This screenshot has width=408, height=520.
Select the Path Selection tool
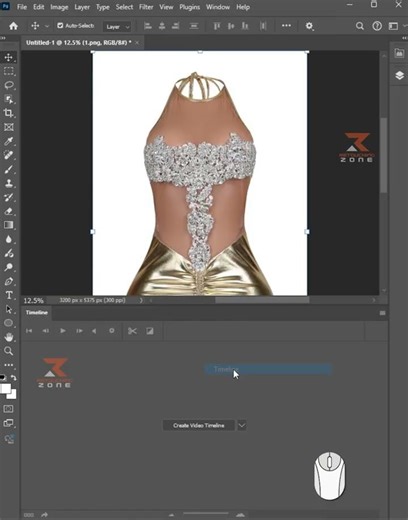coord(9,309)
